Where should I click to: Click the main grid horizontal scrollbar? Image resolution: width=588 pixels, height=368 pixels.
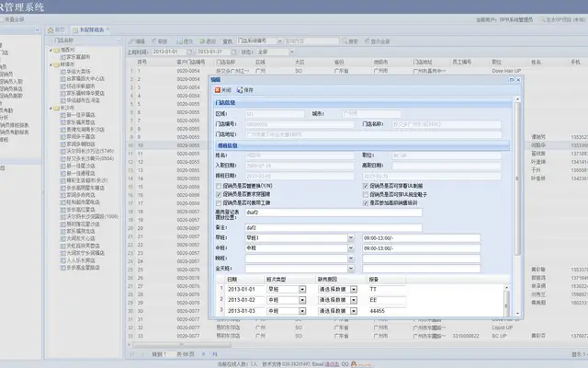[182, 344]
